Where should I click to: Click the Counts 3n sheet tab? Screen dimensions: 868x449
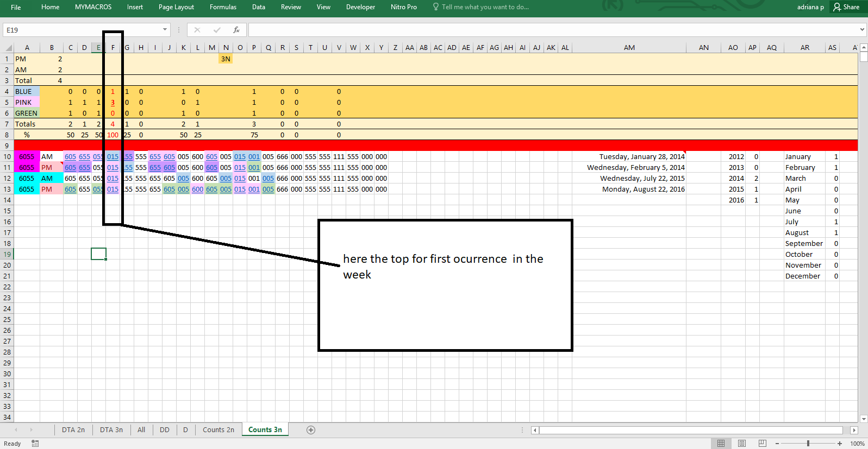(x=265, y=430)
